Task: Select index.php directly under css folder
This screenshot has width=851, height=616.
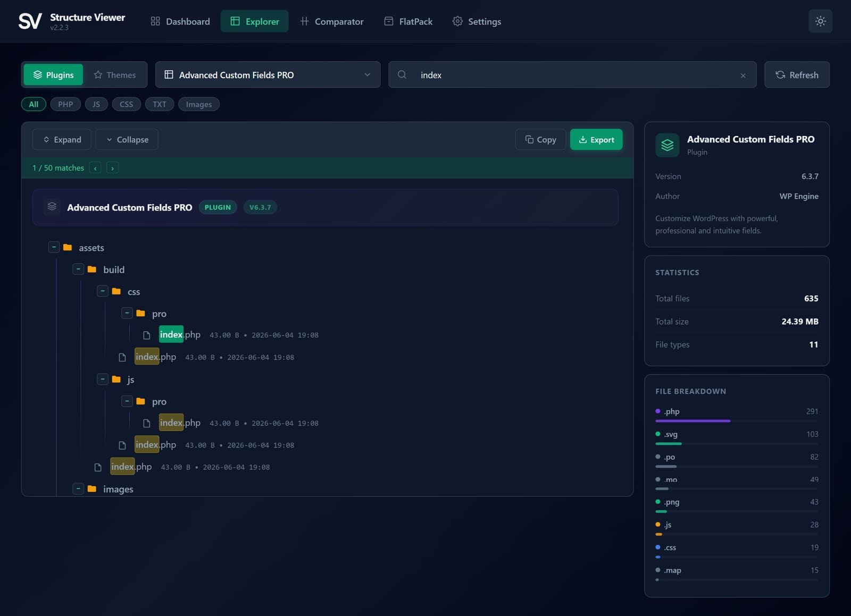Action: tap(155, 357)
